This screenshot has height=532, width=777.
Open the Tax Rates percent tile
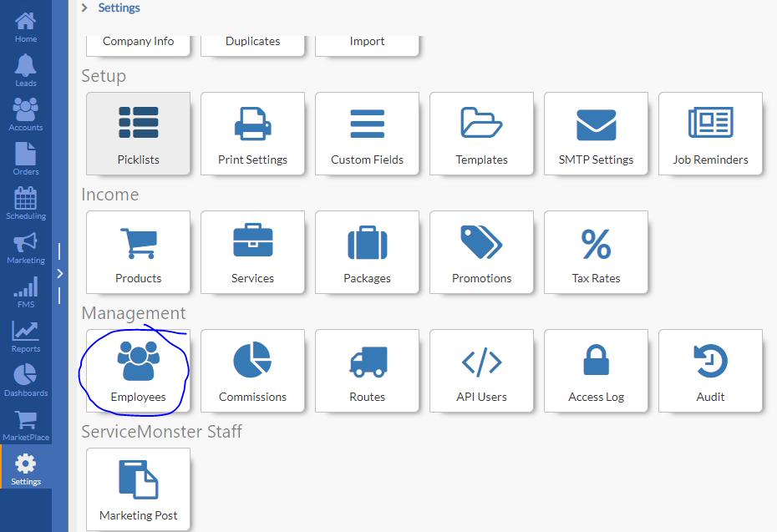[x=596, y=251]
